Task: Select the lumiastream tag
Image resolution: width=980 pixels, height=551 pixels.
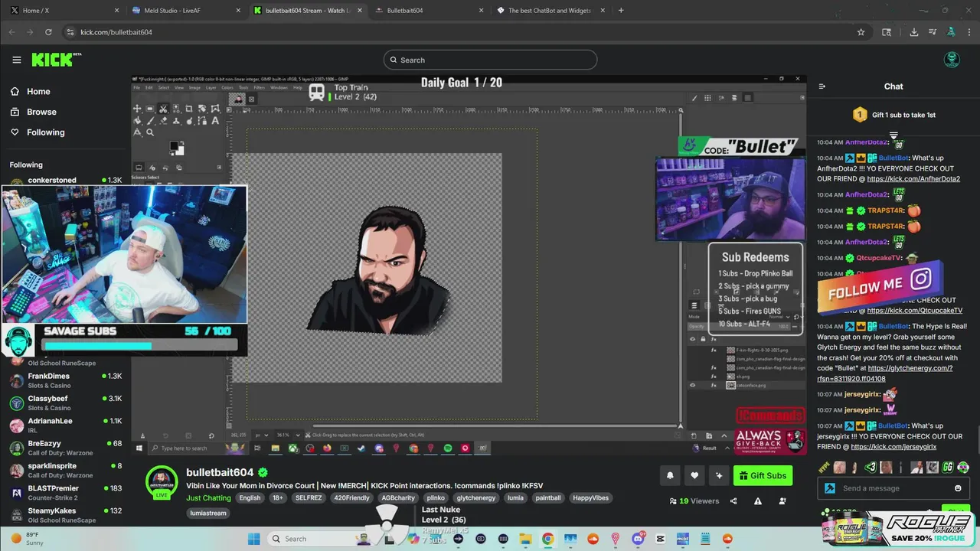Action: point(208,513)
